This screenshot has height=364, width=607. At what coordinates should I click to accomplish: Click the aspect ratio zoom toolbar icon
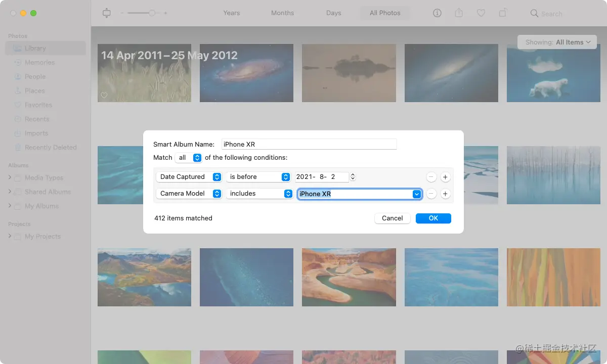tap(106, 13)
